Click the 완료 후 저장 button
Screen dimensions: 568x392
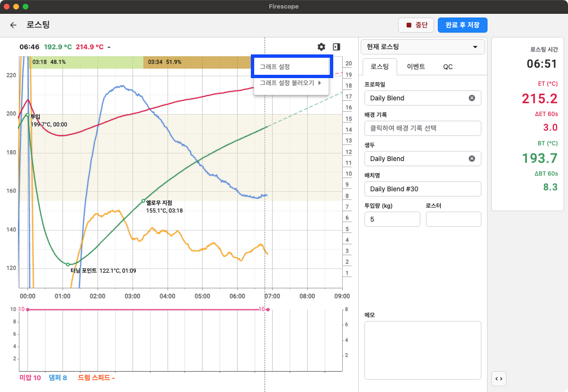pos(462,25)
